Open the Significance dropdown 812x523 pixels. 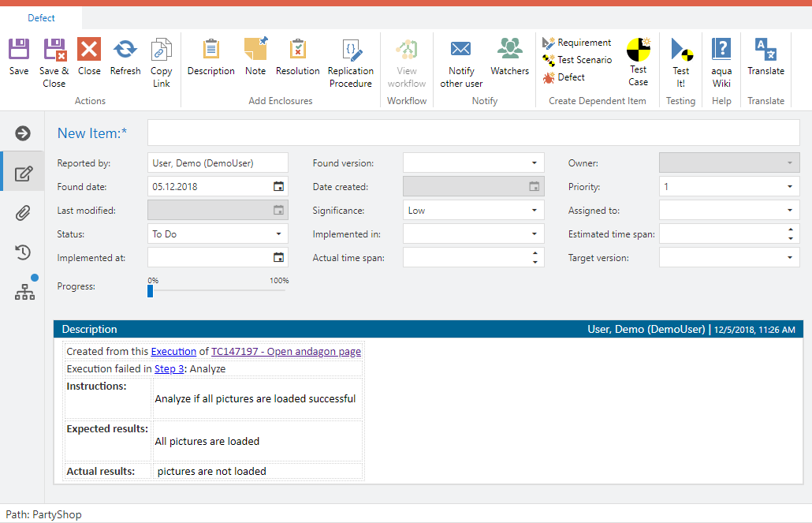534,211
